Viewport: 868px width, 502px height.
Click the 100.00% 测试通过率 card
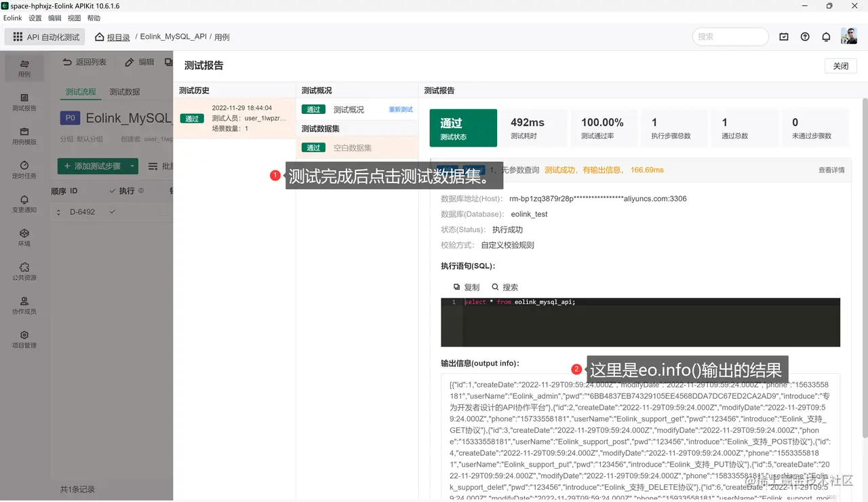[604, 128]
